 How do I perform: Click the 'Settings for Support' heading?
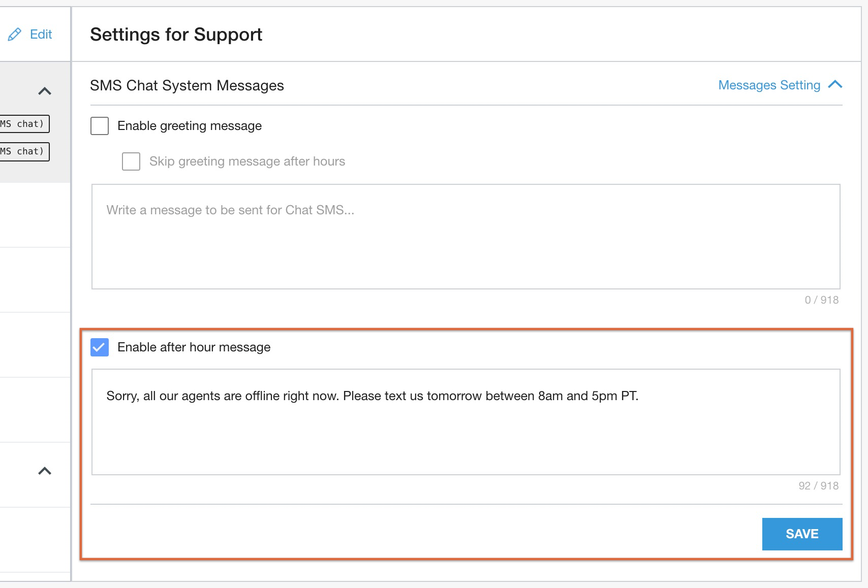click(x=176, y=35)
